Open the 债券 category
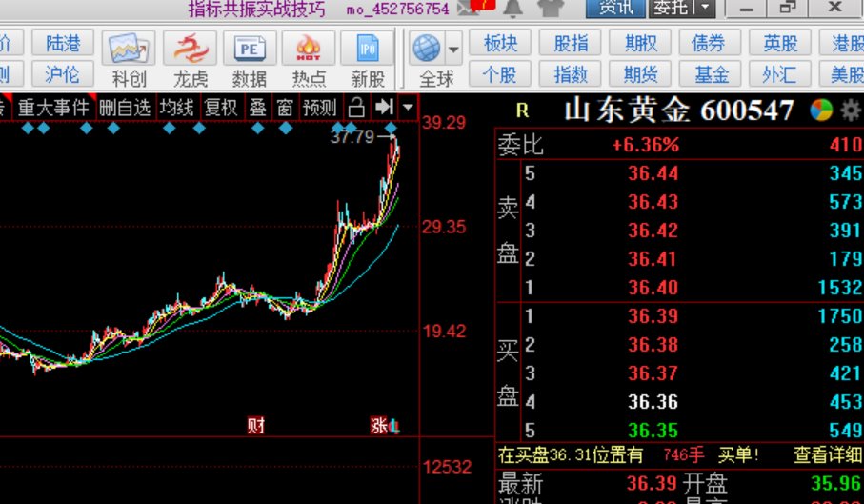The image size is (864, 504). point(710,43)
